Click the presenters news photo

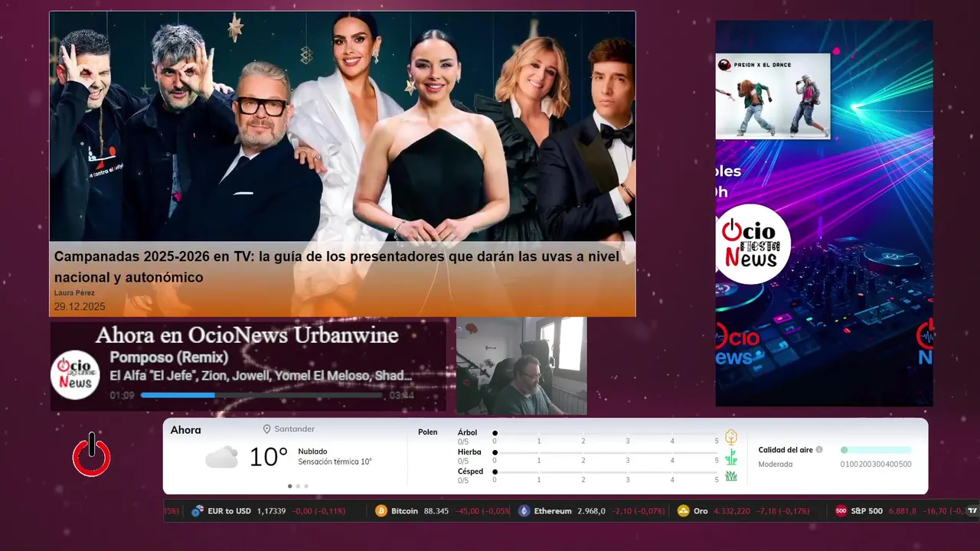click(x=342, y=127)
